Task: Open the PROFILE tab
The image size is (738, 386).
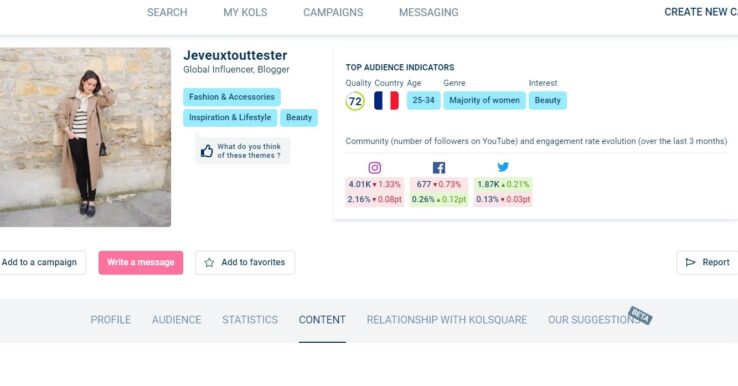Action: point(111,320)
